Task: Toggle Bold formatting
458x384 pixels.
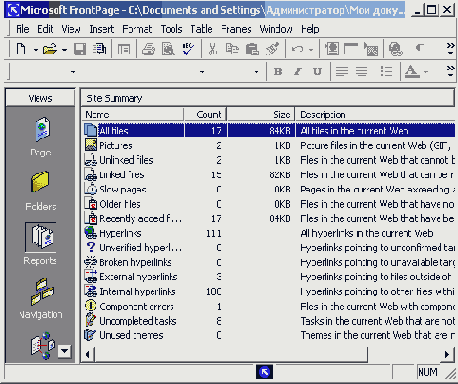Action: tap(278, 71)
